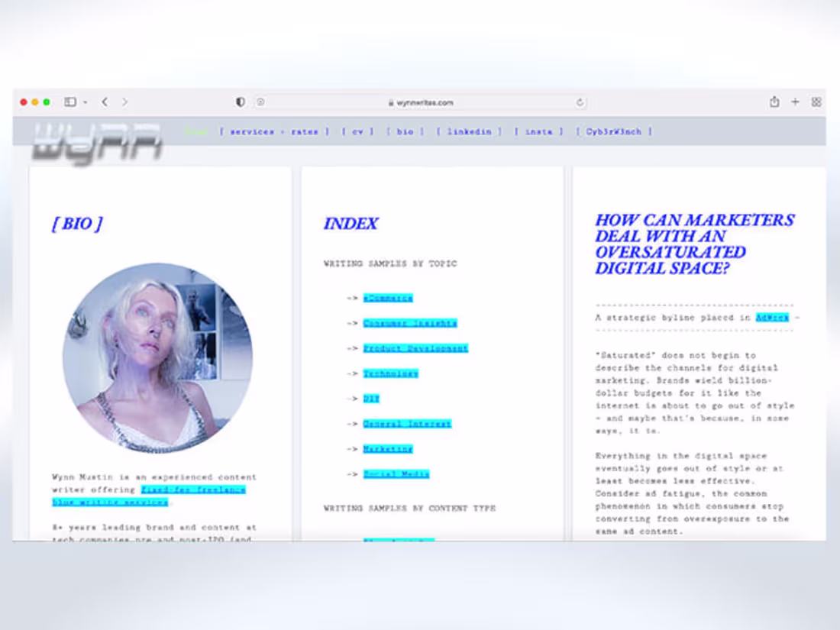
Task: Show the tab overview grid icon
Action: click(x=815, y=102)
